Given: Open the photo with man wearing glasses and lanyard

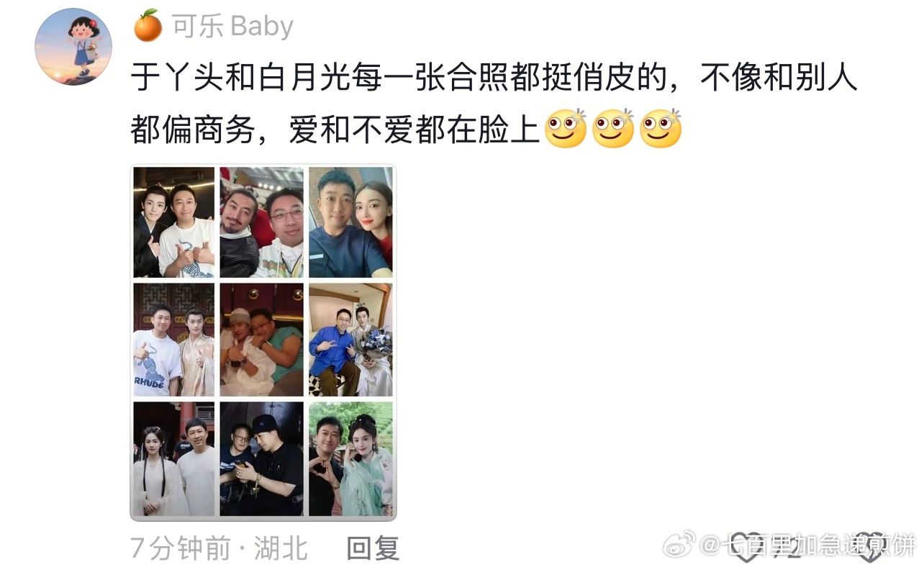Looking at the screenshot, I should click(262, 222).
